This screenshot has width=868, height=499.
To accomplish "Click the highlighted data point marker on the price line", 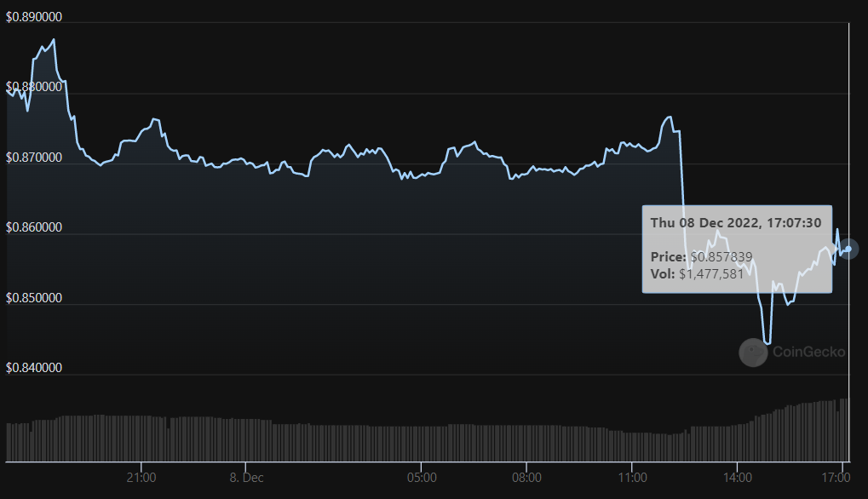I will [x=848, y=249].
